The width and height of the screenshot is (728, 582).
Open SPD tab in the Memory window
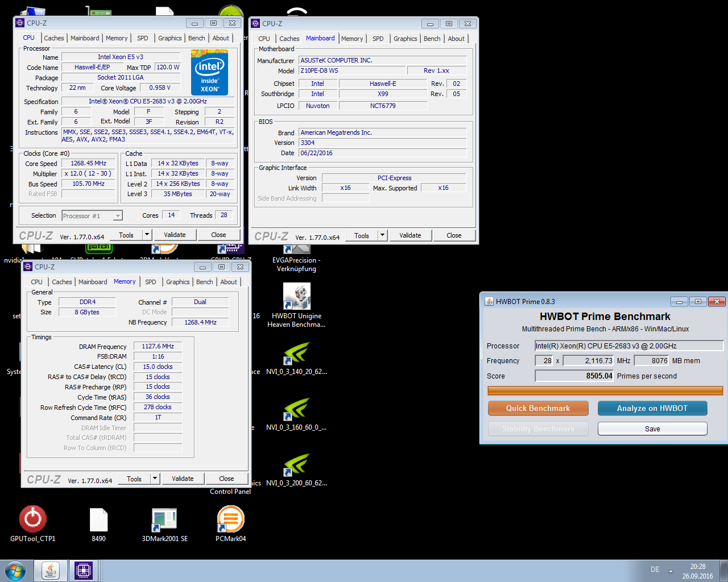pos(151,282)
